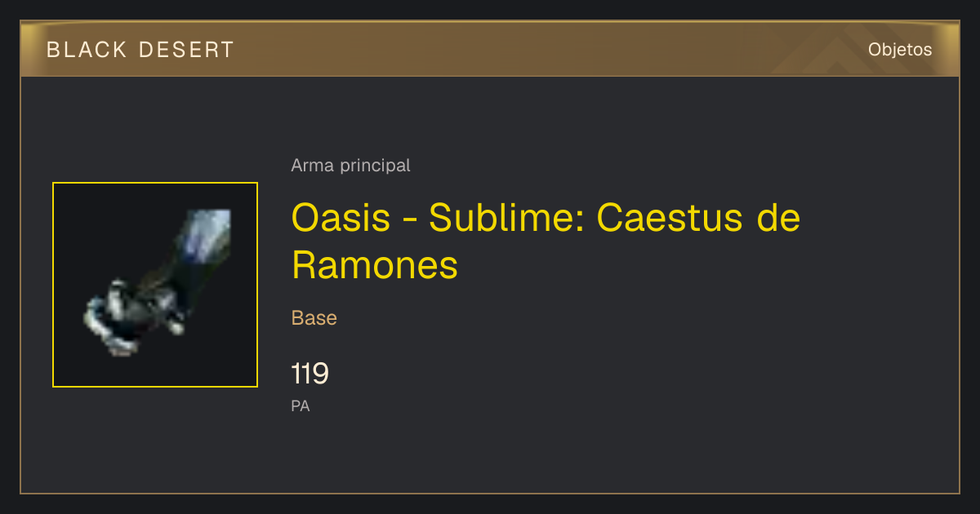
Task: Open the item title starting with Oasis
Action: tap(546, 241)
